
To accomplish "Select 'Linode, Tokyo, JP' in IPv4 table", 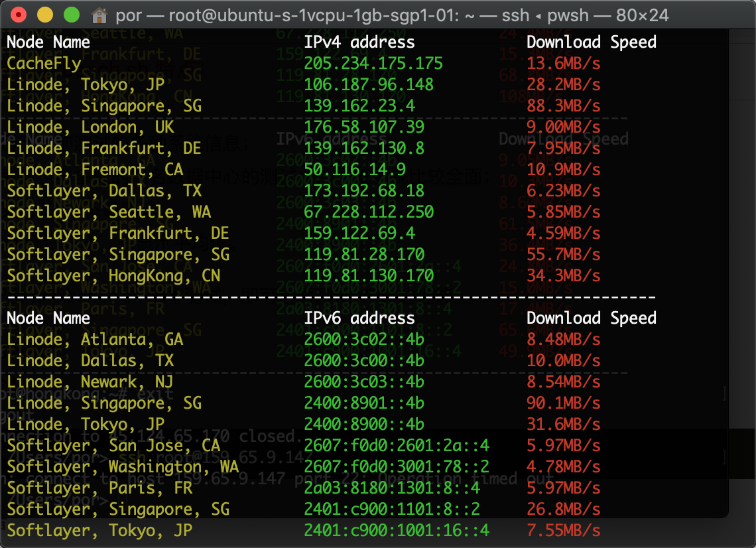I will pos(86,85).
